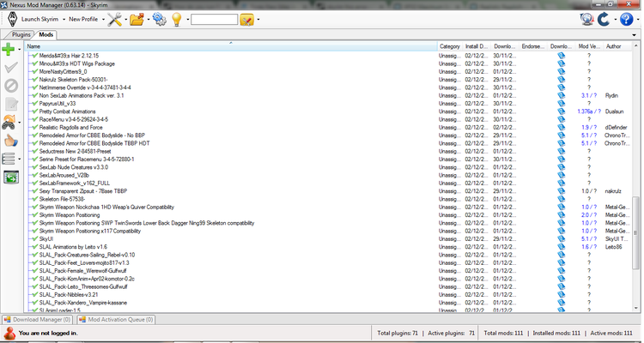This screenshot has width=644, height=343.
Task: Click download icon in Realistic Ragdolls and Force row
Action: click(x=561, y=127)
